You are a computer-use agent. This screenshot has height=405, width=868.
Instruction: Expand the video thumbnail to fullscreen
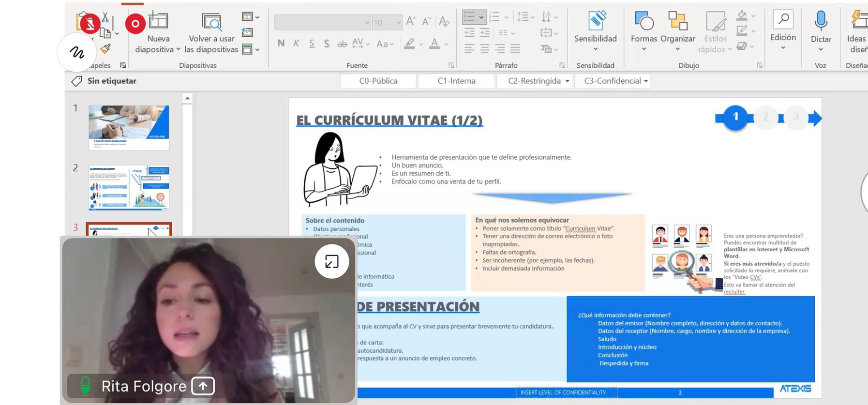coord(332,262)
